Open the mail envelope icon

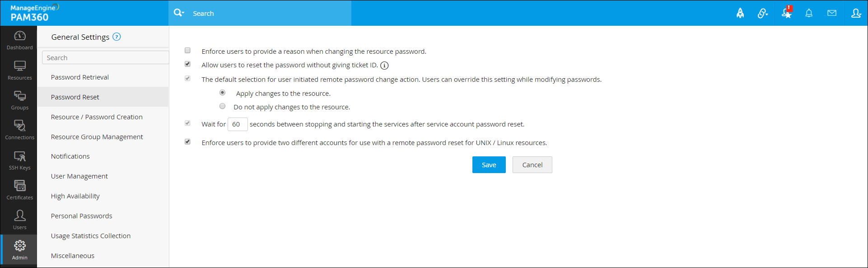832,13
